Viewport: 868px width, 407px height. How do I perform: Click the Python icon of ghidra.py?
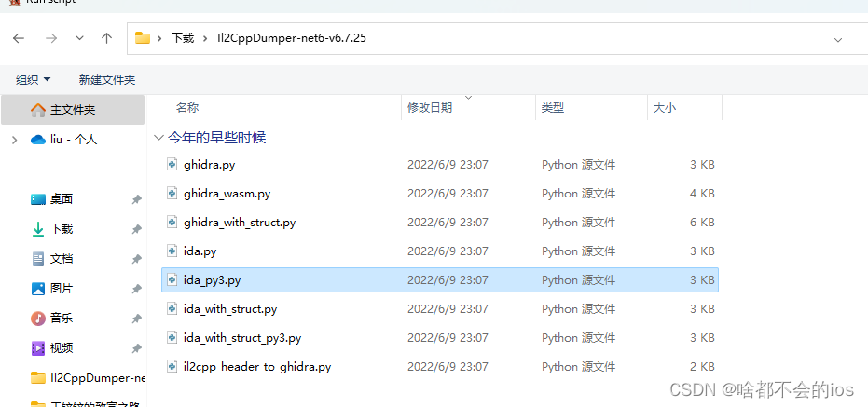pos(172,164)
